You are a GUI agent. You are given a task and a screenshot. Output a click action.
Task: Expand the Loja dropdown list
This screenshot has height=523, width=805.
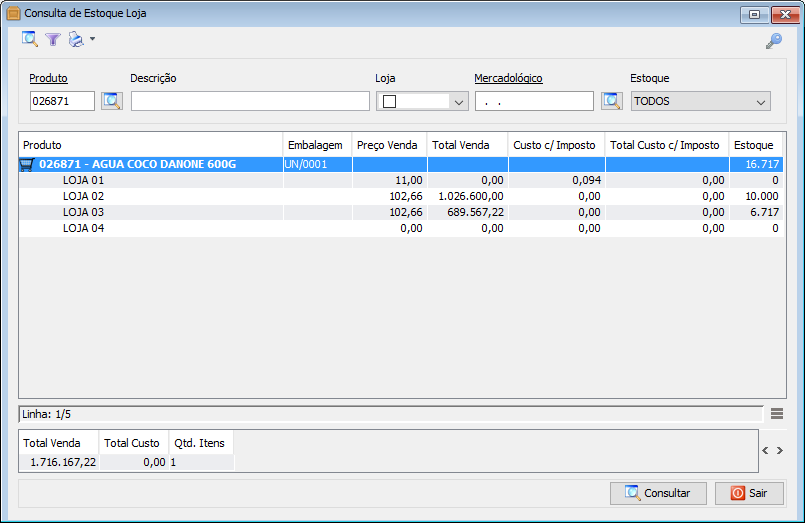459,101
